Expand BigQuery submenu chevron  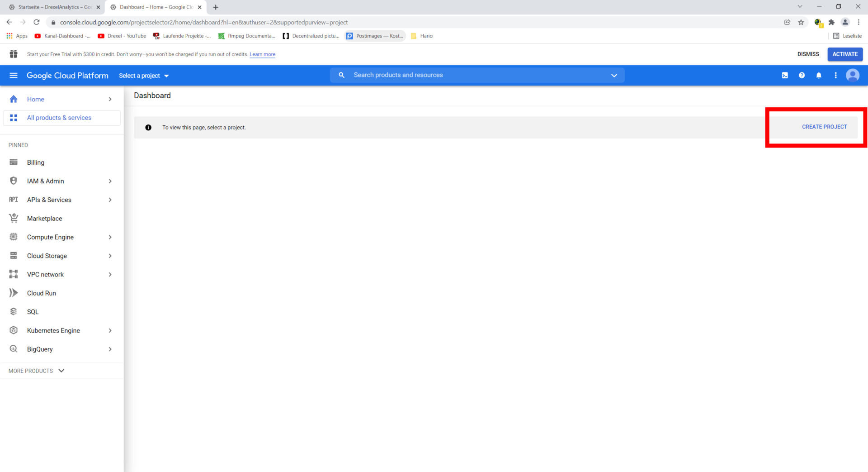coord(110,349)
